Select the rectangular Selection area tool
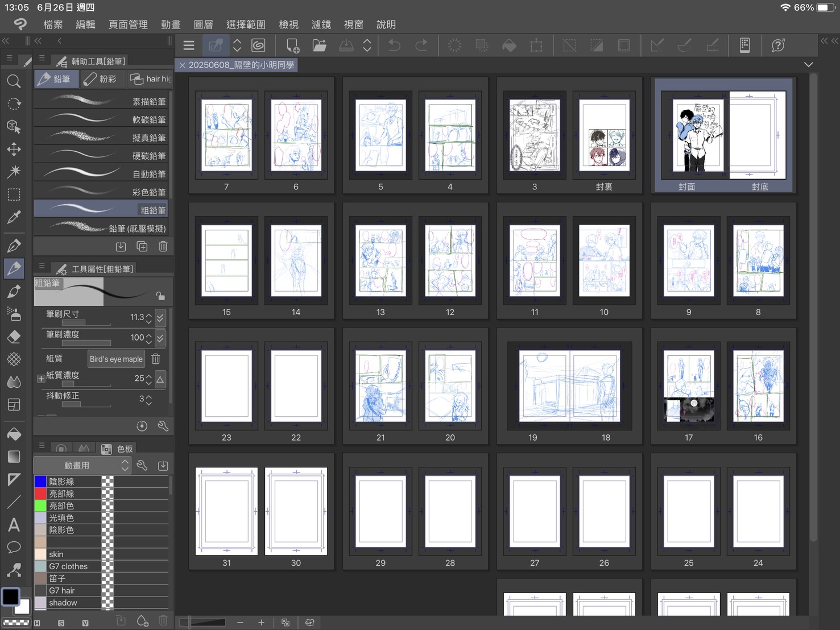The height and width of the screenshot is (630, 840). click(14, 194)
